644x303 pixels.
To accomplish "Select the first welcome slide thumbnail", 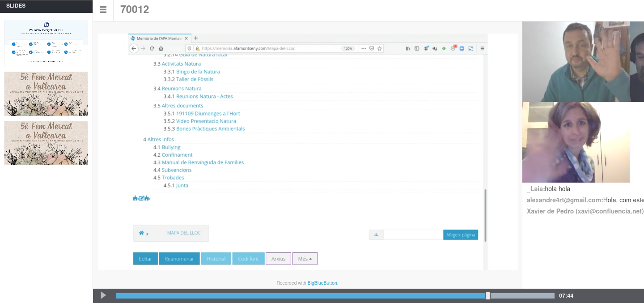I will [x=46, y=43].
